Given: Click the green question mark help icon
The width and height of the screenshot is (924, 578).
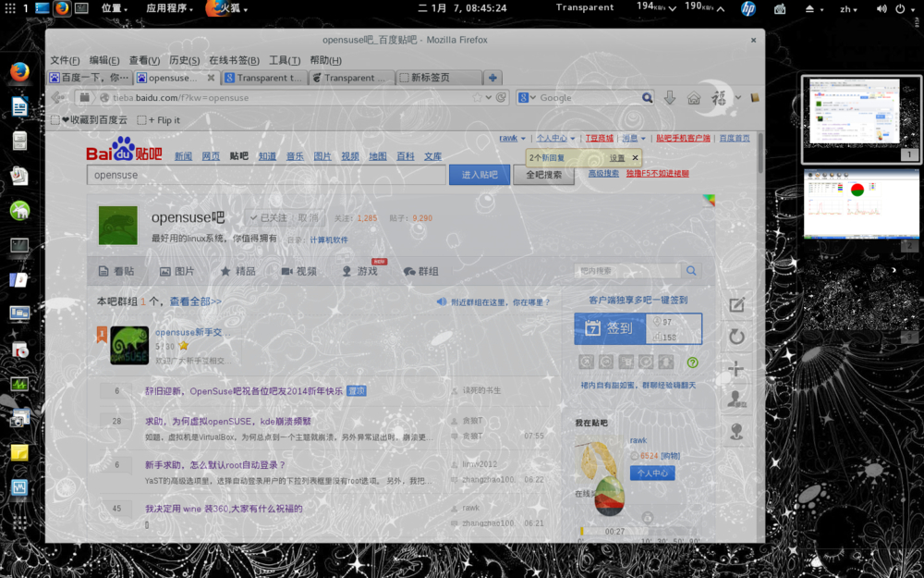Looking at the screenshot, I should click(x=692, y=363).
